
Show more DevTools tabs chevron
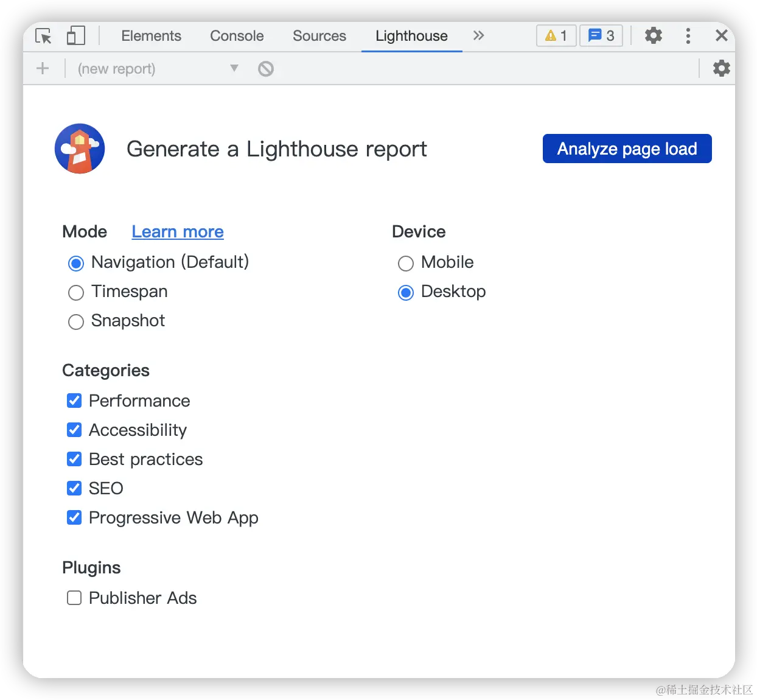(479, 35)
